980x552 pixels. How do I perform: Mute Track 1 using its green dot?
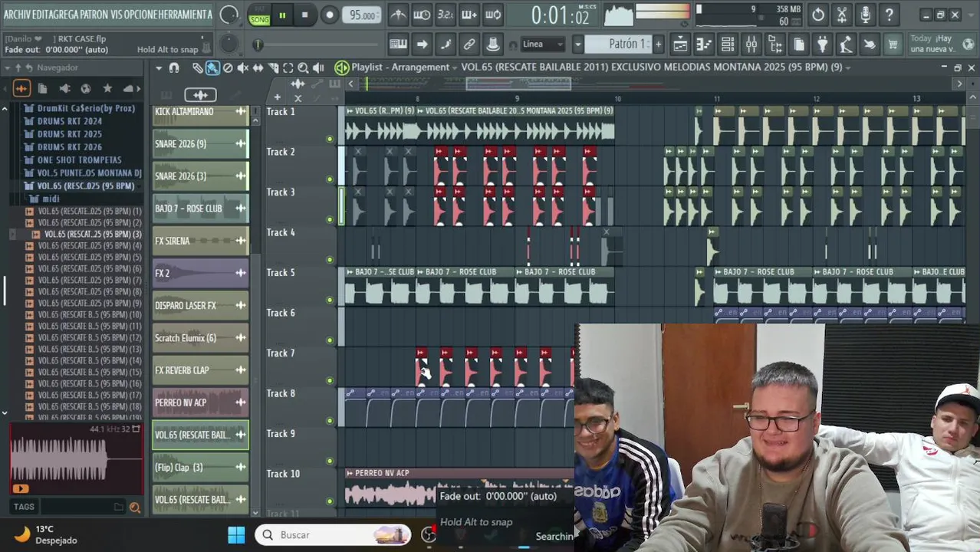[330, 139]
